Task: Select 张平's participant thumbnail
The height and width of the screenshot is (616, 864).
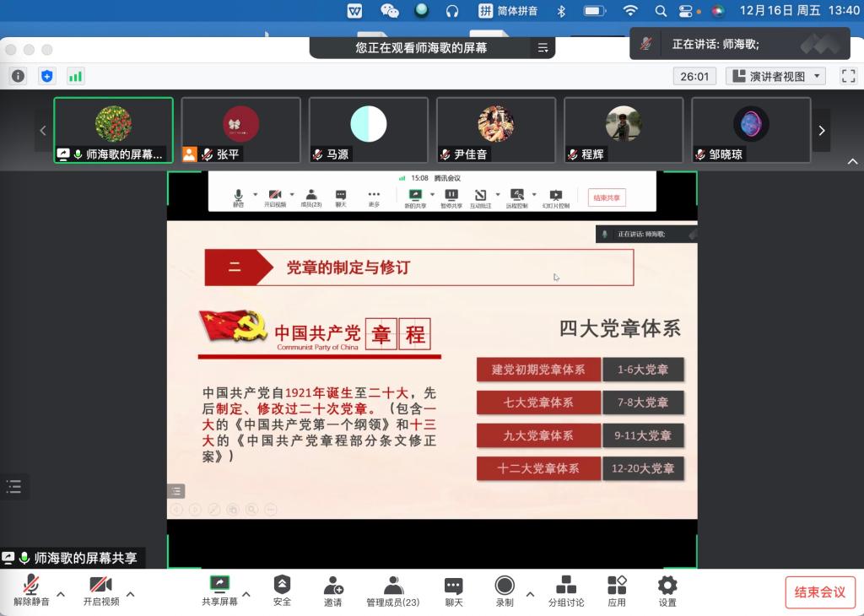Action: point(240,130)
